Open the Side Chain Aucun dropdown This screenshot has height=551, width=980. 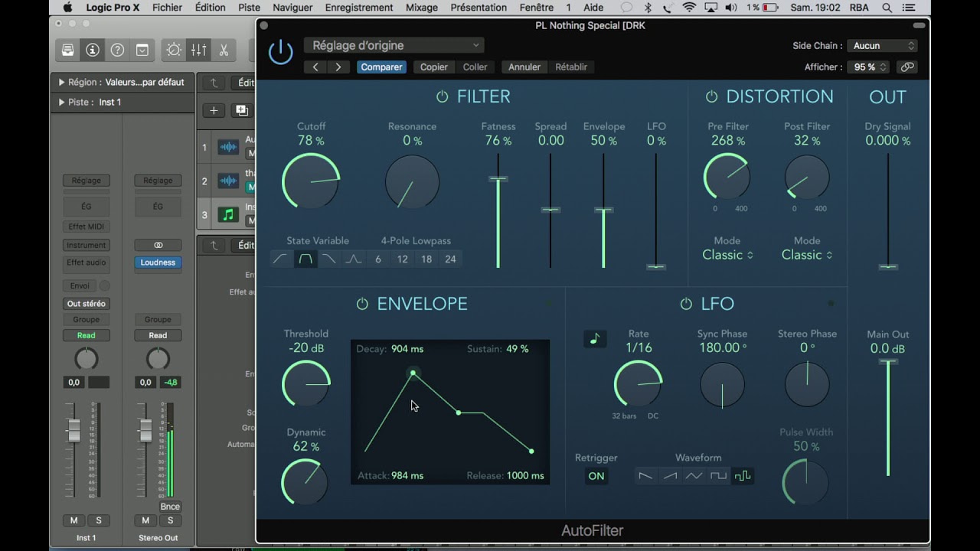pos(883,46)
